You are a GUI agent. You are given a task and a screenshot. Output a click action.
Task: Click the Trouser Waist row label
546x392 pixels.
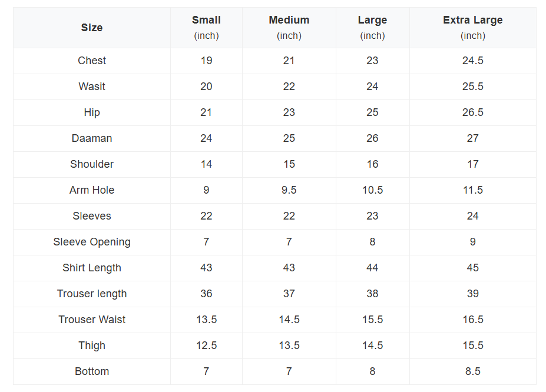(92, 320)
